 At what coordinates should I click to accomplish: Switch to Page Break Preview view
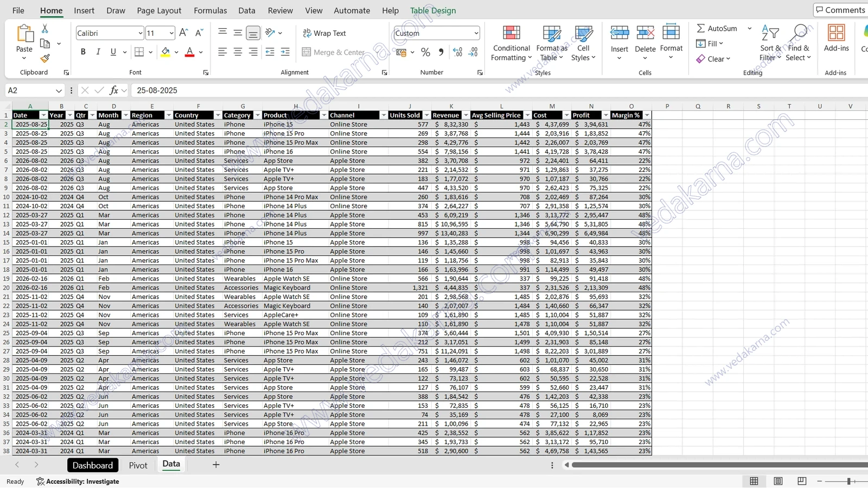(x=802, y=481)
